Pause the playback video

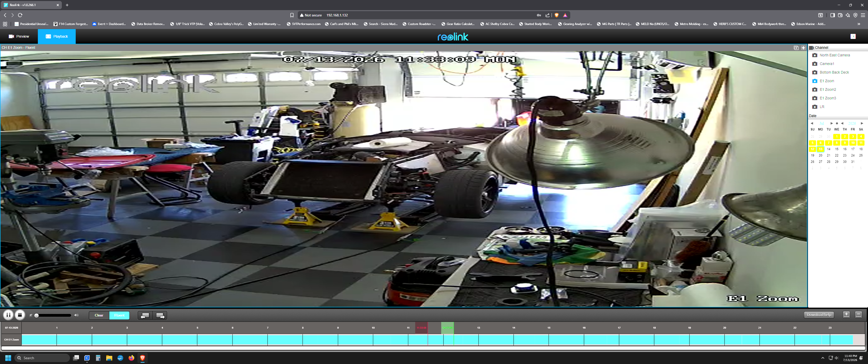click(8, 315)
